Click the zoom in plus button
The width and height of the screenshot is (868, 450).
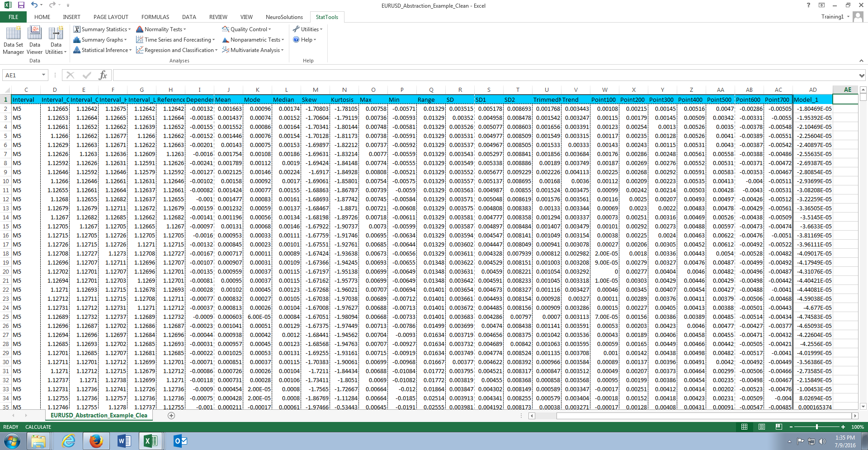click(x=843, y=427)
